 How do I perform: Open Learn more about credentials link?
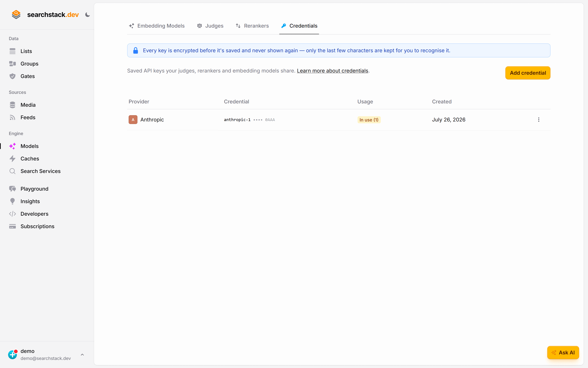coord(332,71)
